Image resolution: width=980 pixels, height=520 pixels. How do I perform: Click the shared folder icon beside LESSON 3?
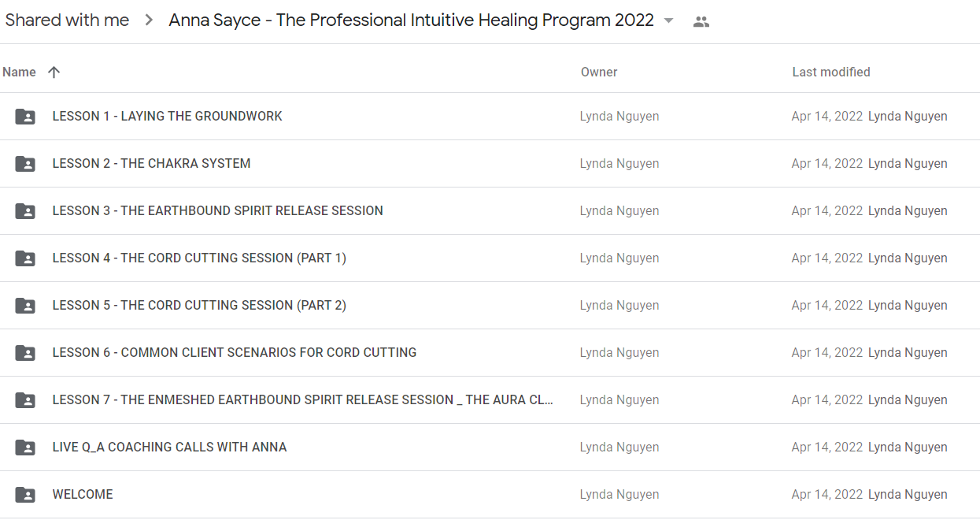coord(25,211)
